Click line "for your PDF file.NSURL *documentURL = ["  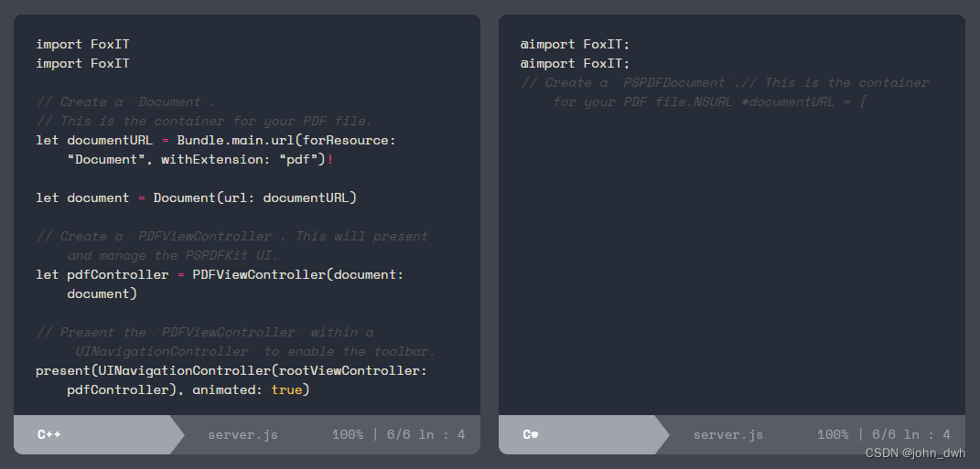tap(709, 101)
